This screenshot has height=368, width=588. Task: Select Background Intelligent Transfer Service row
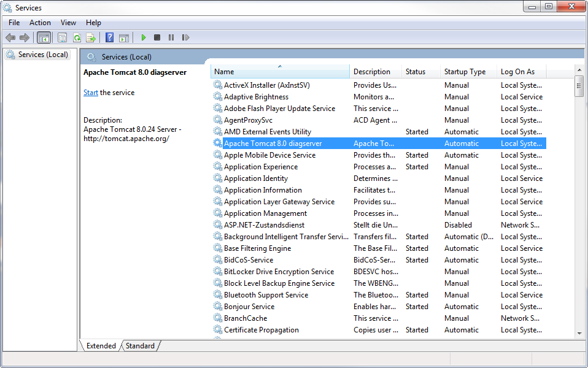coord(379,237)
